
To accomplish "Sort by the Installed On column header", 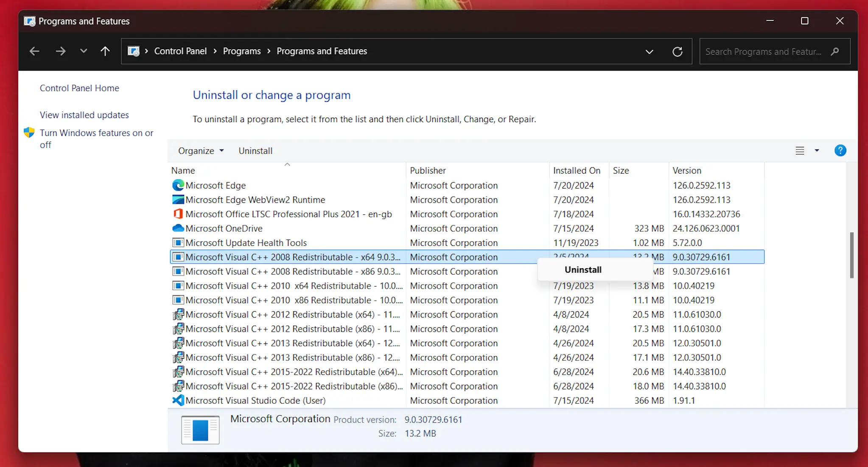I will point(579,171).
